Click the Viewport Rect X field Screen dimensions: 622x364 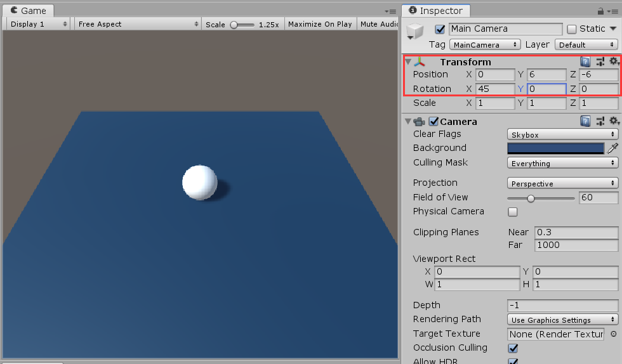click(x=477, y=271)
